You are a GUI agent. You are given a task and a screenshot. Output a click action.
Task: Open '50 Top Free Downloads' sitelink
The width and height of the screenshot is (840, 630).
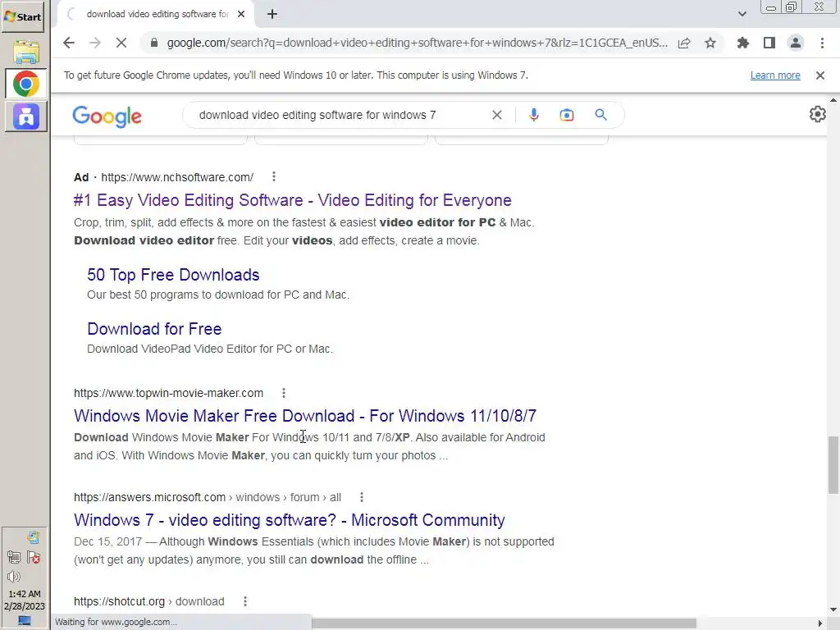tap(173, 275)
